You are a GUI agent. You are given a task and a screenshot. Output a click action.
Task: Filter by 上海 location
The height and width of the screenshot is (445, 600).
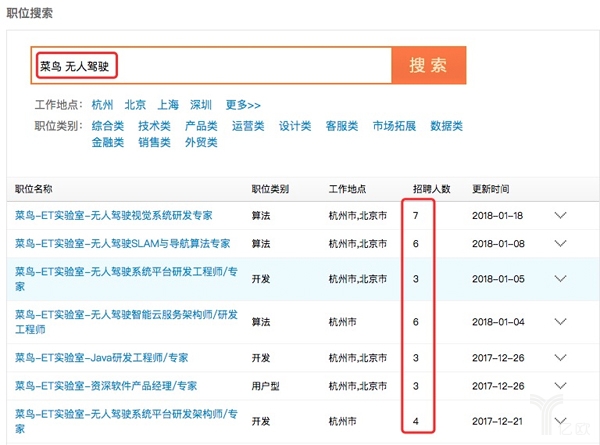click(x=167, y=105)
